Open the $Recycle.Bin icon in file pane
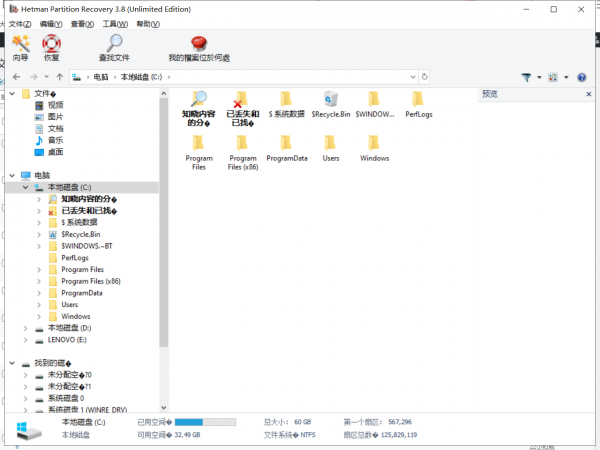Screen dimensions: 600x450 331,104
